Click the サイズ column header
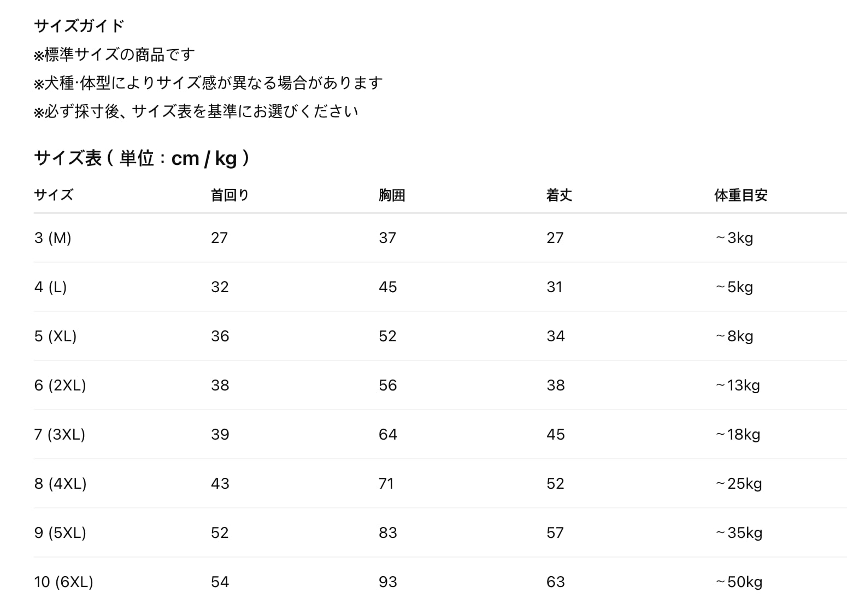The width and height of the screenshot is (847, 616). coord(54,195)
